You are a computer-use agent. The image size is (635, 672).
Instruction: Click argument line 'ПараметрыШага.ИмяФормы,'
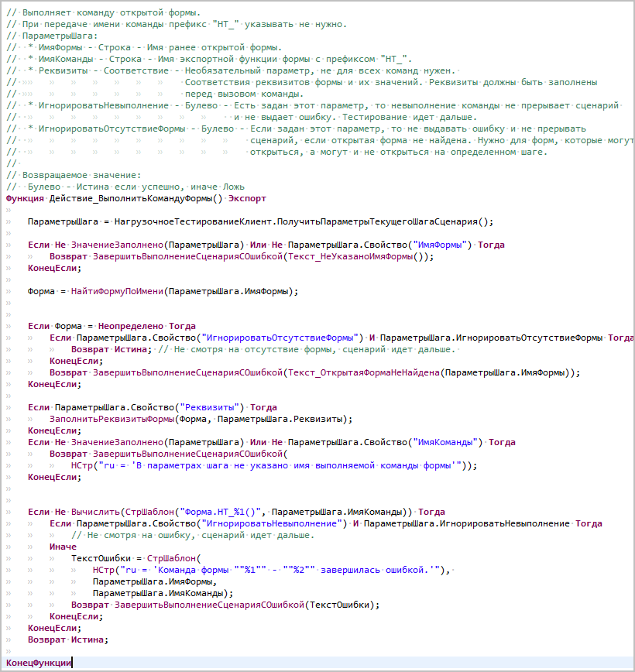[155, 581]
